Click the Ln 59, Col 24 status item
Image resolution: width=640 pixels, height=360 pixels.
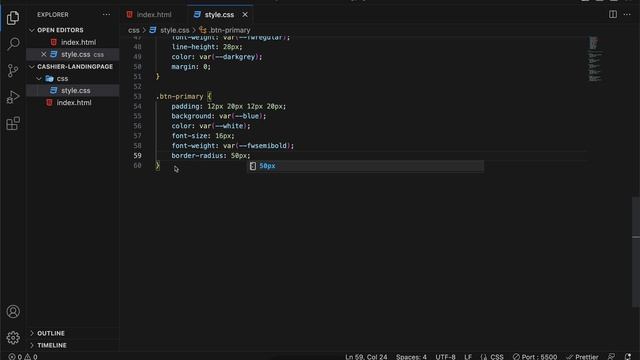[x=366, y=357]
